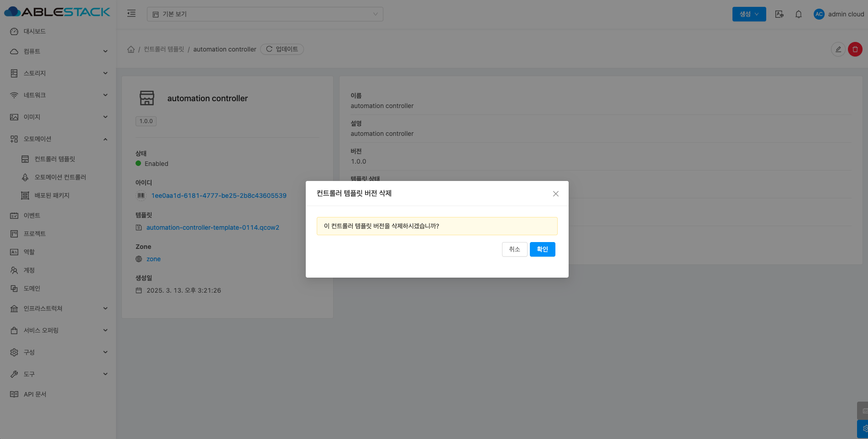Select 오토메이션 컨트롤러 in the sidebar
Viewport: 868px width, 439px height.
(58, 177)
